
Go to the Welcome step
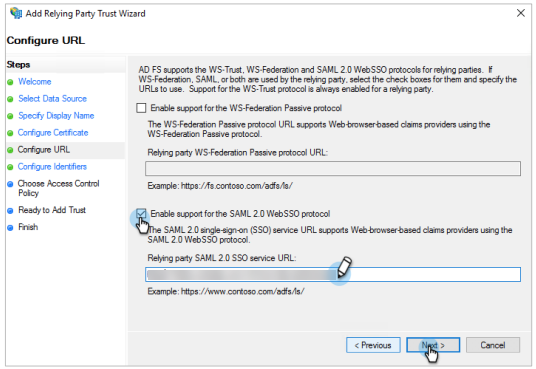(35, 82)
